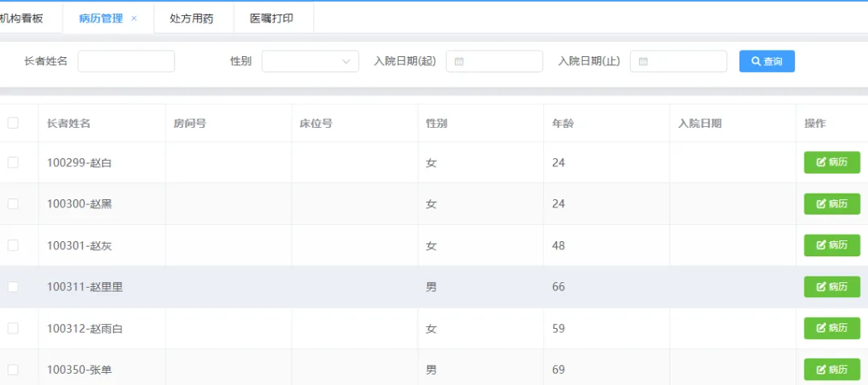Click the calendar icon in 入院日期(止) field

pyautogui.click(x=643, y=62)
